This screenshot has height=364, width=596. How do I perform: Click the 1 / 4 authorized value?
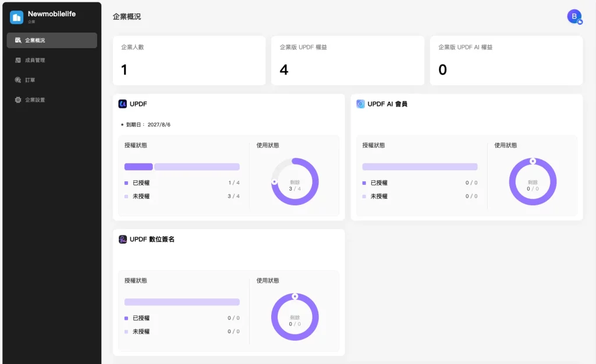234,183
